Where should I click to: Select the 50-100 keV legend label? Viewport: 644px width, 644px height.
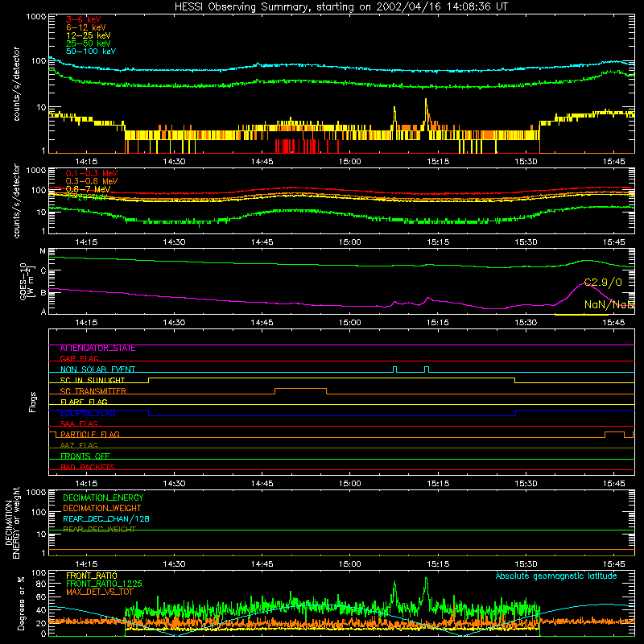(91, 52)
